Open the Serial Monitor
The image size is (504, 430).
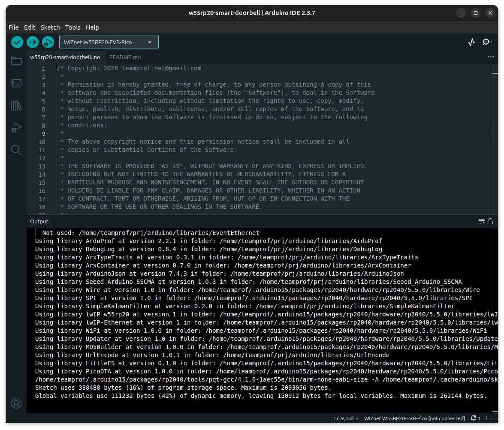(x=487, y=42)
